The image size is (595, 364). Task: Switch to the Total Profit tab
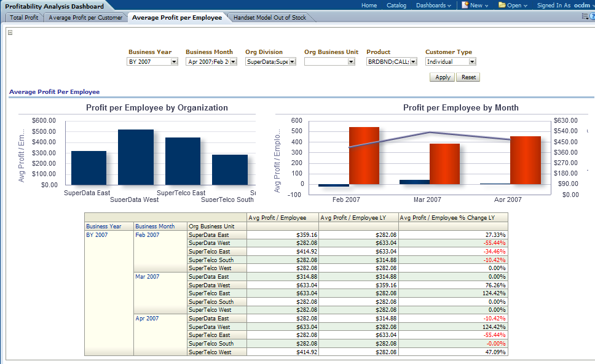(x=24, y=18)
